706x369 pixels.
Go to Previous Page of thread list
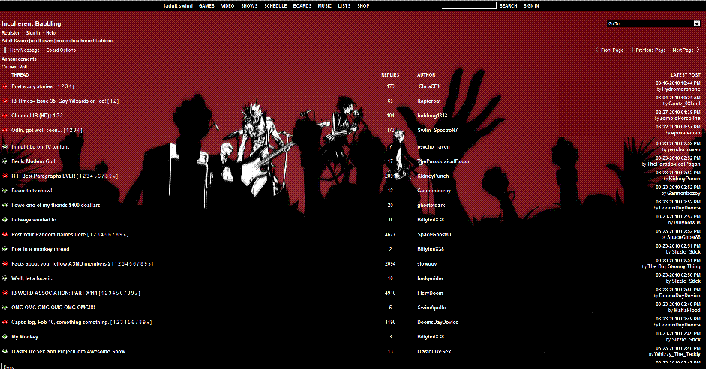coord(650,50)
